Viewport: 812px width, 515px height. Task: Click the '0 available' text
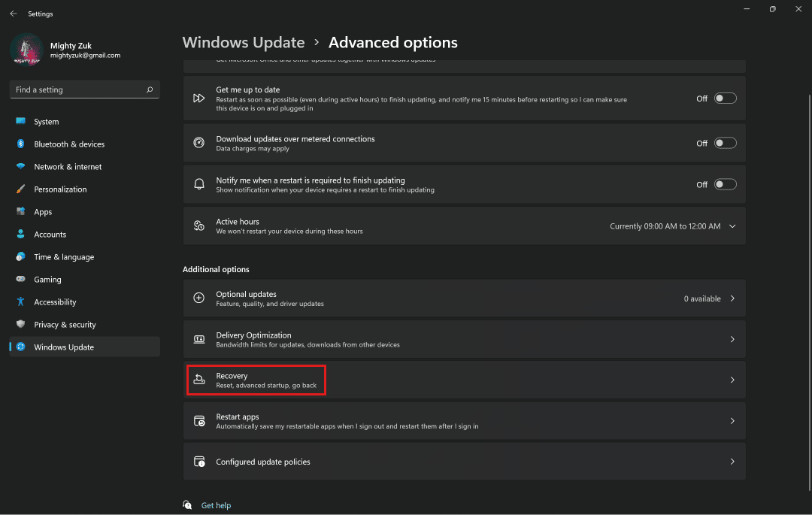[x=702, y=298]
